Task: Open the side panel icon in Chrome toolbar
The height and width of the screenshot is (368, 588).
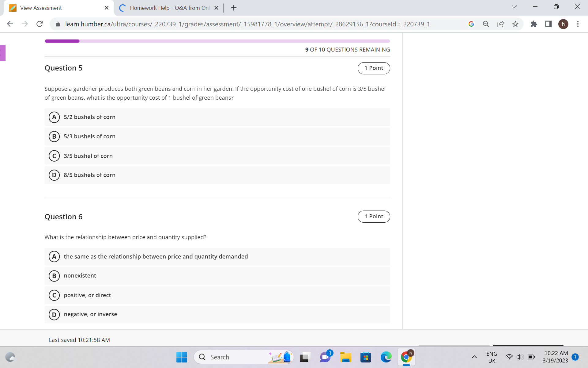Action: [x=548, y=24]
